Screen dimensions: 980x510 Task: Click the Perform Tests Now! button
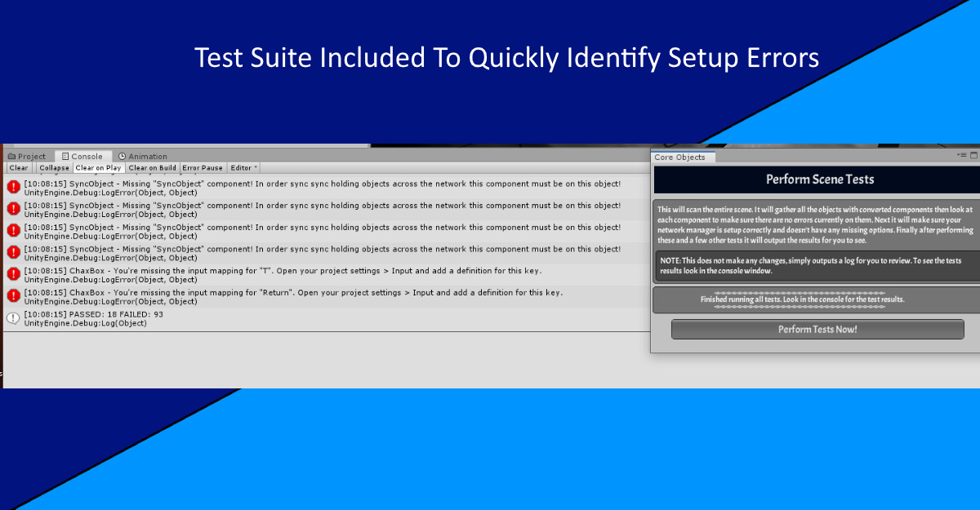pos(817,330)
